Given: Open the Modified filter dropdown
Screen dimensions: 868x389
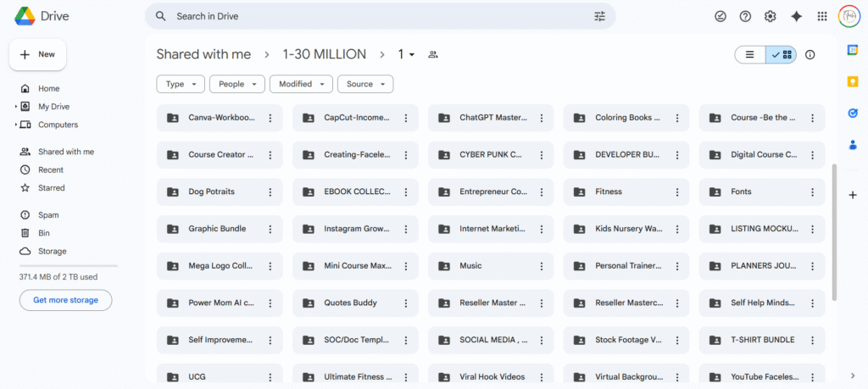Looking at the screenshot, I should (x=301, y=84).
